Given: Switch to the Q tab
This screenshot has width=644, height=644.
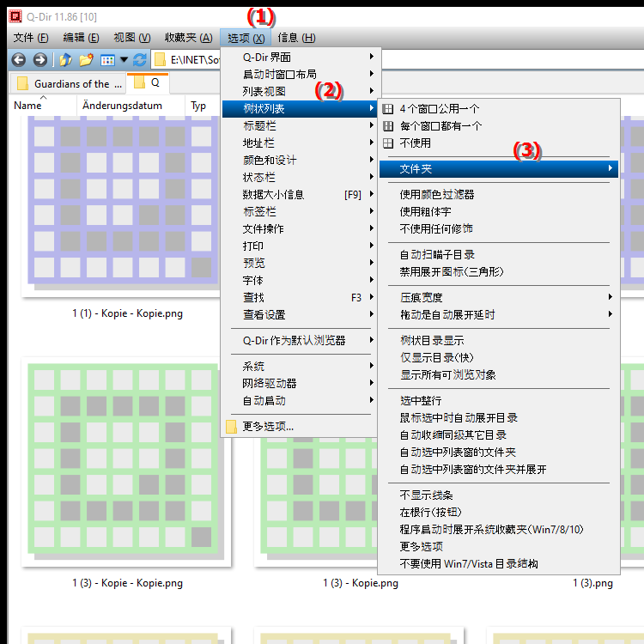Looking at the screenshot, I should [x=148, y=83].
